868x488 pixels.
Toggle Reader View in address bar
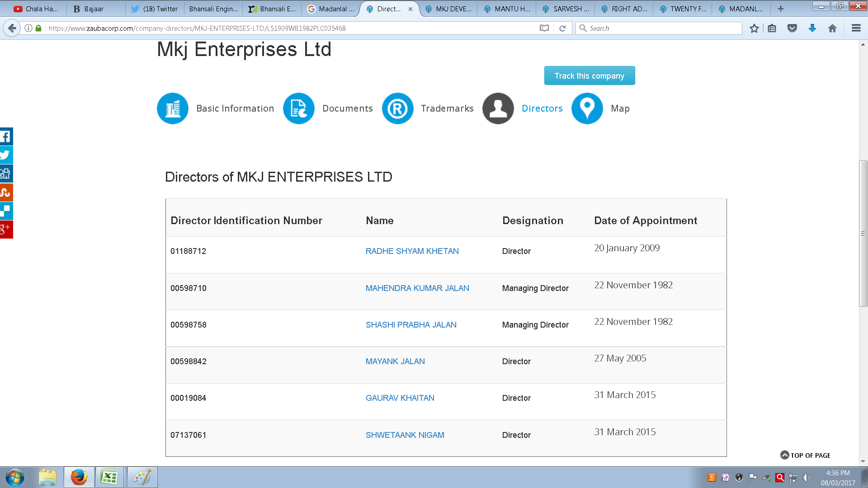point(544,28)
